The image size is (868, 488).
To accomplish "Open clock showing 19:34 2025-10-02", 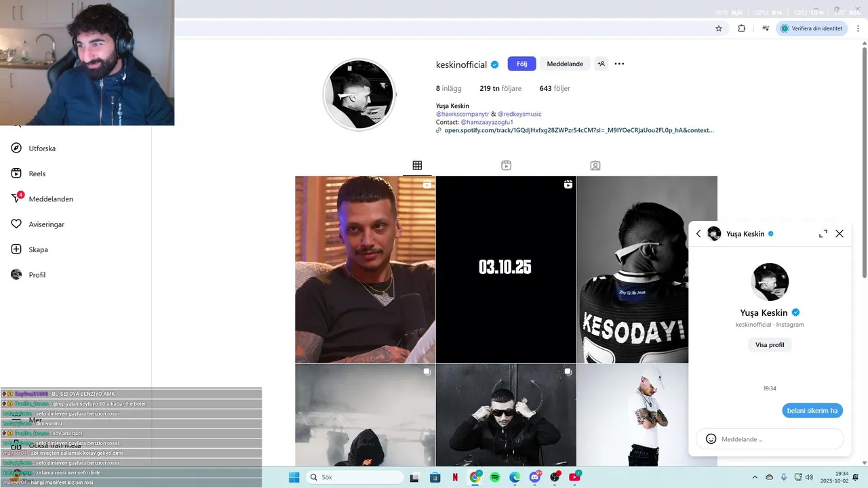I will [835, 477].
